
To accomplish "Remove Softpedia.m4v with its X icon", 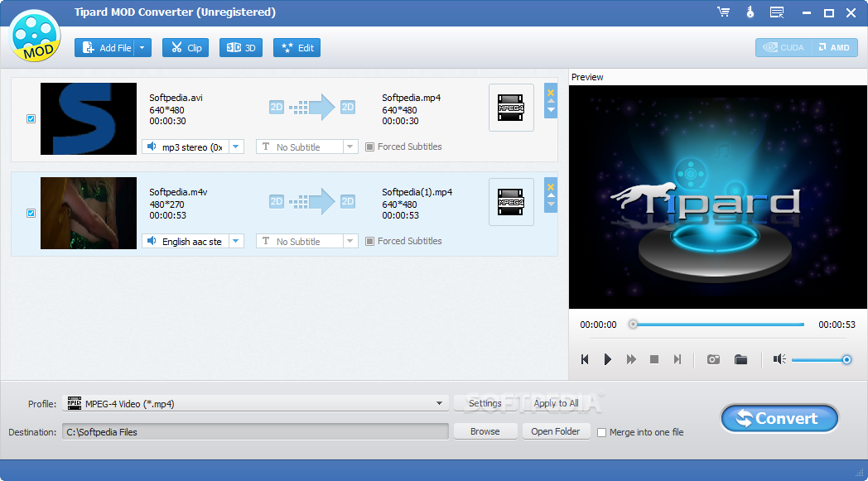I will (x=551, y=187).
